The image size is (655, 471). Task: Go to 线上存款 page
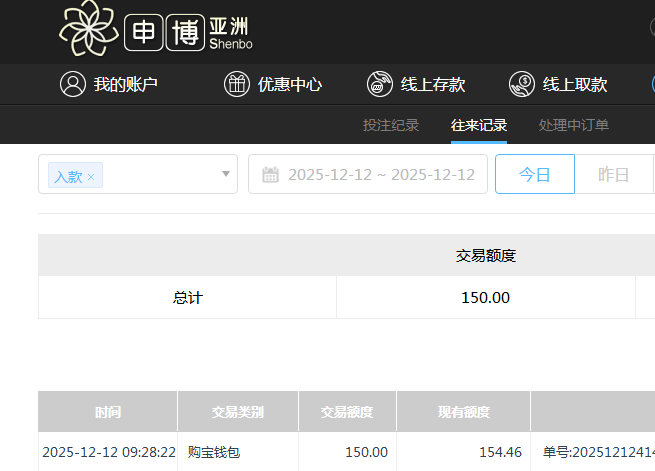tap(416, 84)
